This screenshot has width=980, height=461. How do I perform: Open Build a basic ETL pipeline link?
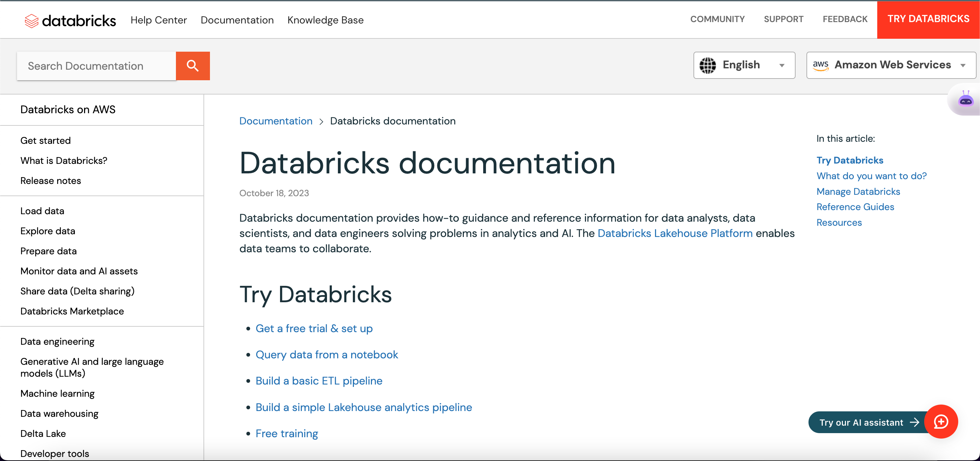[x=319, y=381]
